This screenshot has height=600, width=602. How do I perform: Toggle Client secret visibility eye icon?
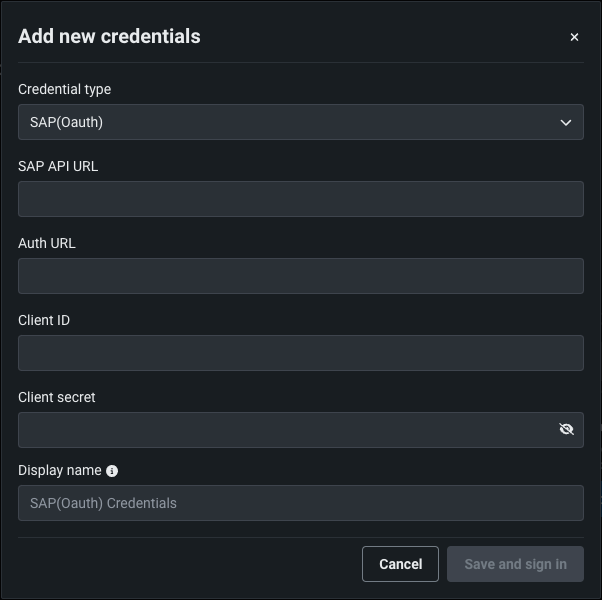[566, 429]
